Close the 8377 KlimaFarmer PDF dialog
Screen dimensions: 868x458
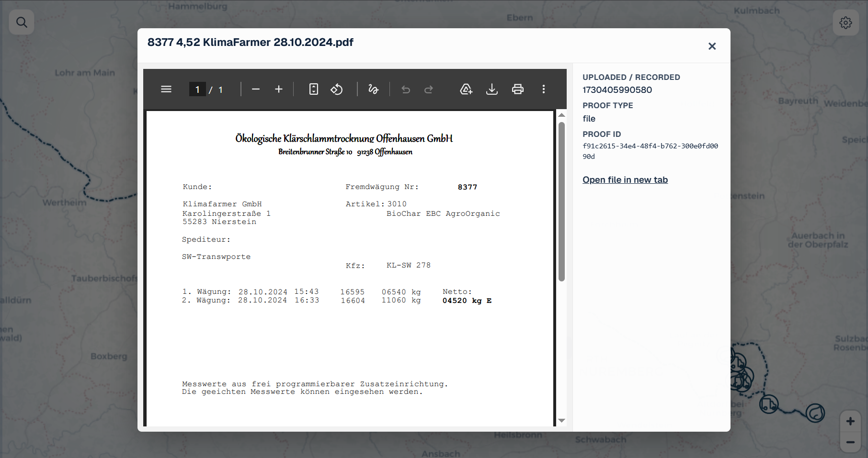pos(712,46)
